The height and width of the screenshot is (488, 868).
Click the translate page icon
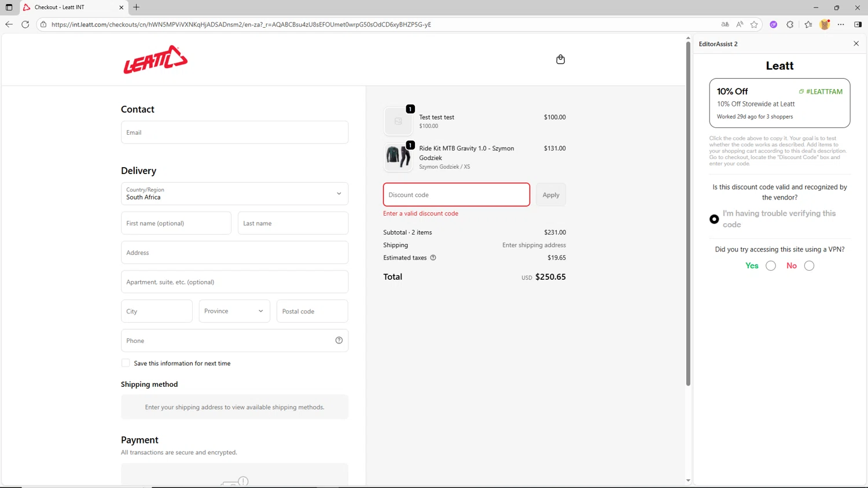click(x=725, y=24)
